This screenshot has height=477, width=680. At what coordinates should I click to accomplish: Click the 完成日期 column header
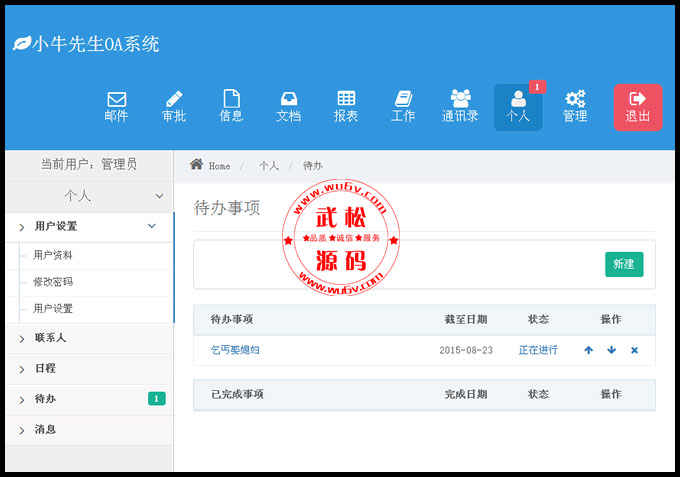(466, 394)
